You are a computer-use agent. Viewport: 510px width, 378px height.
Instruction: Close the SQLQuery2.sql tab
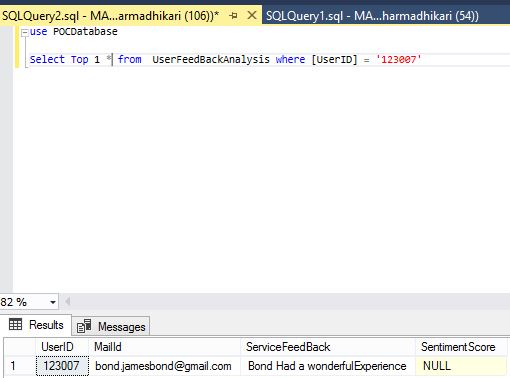coord(252,15)
